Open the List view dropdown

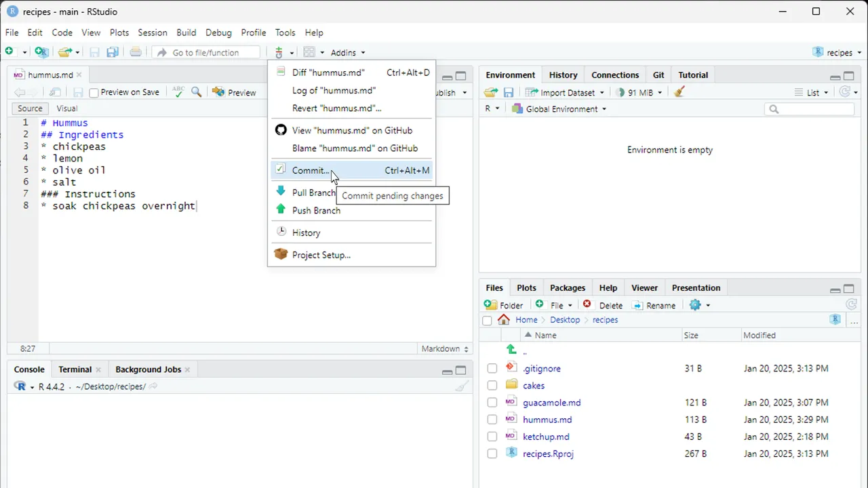coord(812,92)
